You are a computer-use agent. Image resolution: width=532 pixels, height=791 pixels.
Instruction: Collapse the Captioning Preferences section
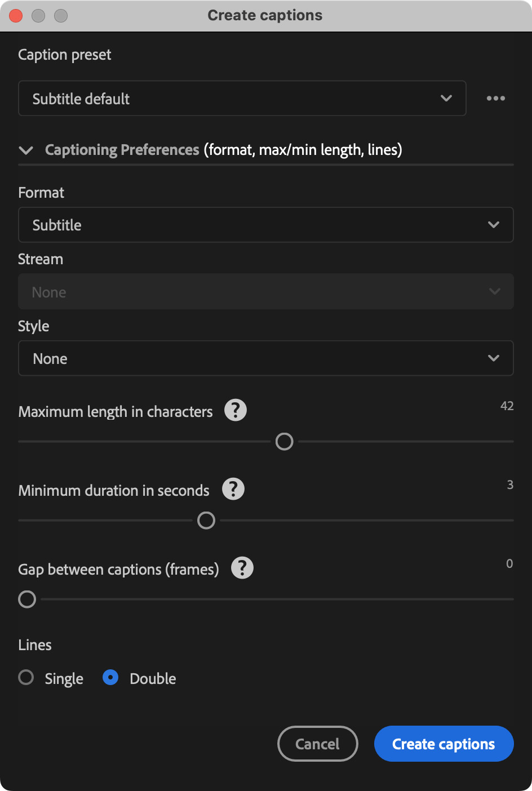click(x=26, y=150)
